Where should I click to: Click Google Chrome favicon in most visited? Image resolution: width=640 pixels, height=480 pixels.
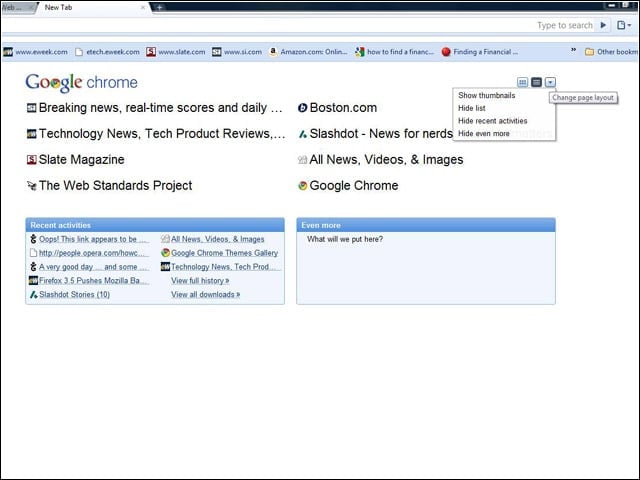pyautogui.click(x=302, y=186)
